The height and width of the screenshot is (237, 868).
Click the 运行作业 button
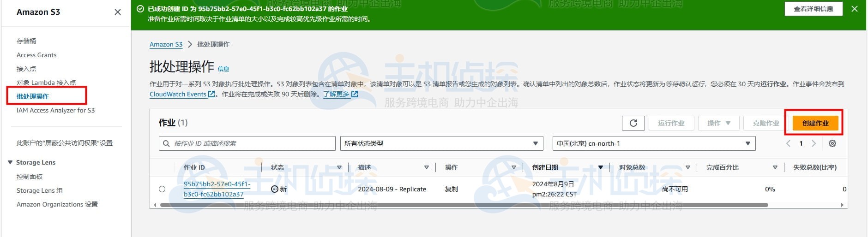click(671, 123)
